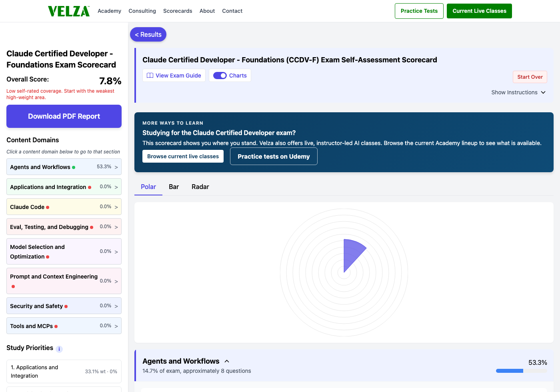This screenshot has width=560, height=392.
Task: Click the red dot beside Claude Code
Action: (x=48, y=207)
